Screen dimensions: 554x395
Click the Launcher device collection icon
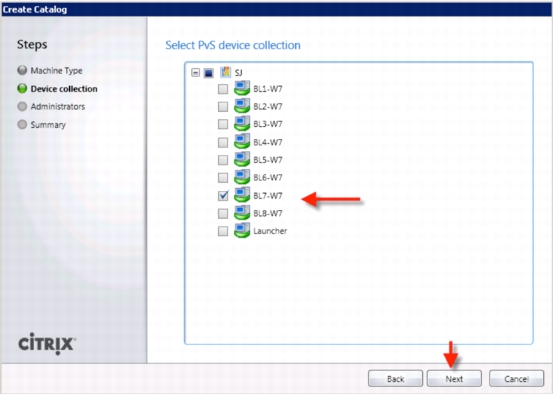click(242, 230)
